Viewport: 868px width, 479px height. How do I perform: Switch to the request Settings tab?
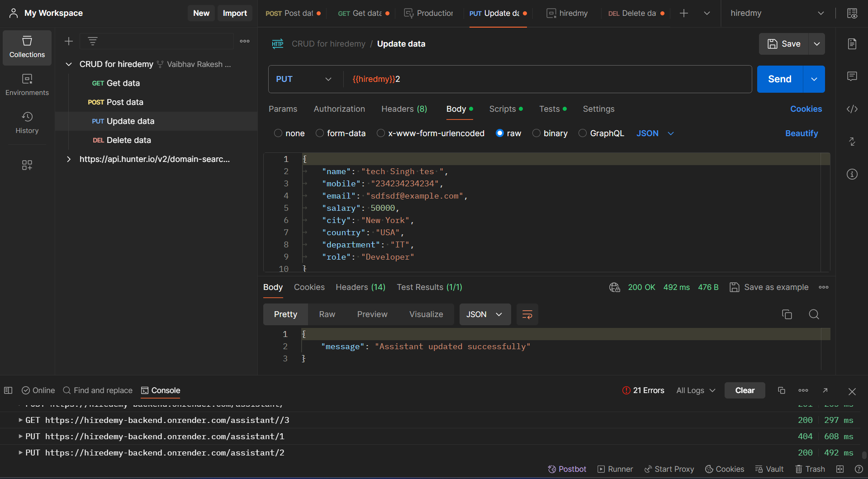[x=598, y=109]
